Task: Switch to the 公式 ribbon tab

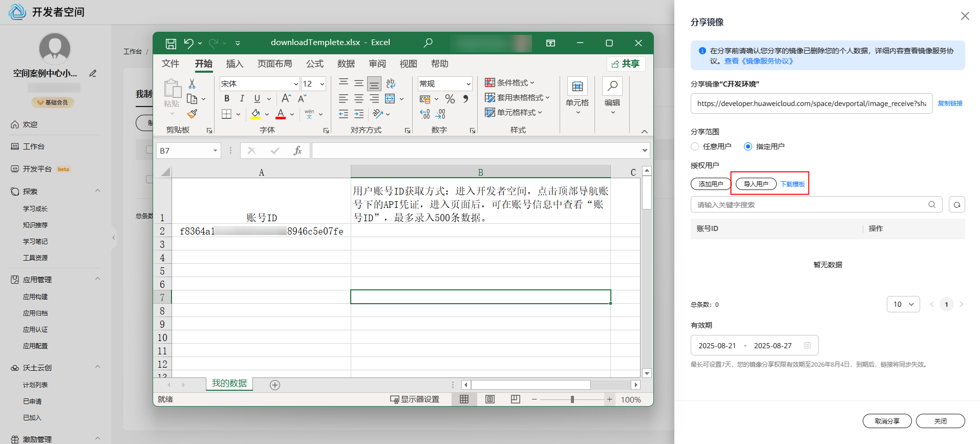Action: (315, 64)
